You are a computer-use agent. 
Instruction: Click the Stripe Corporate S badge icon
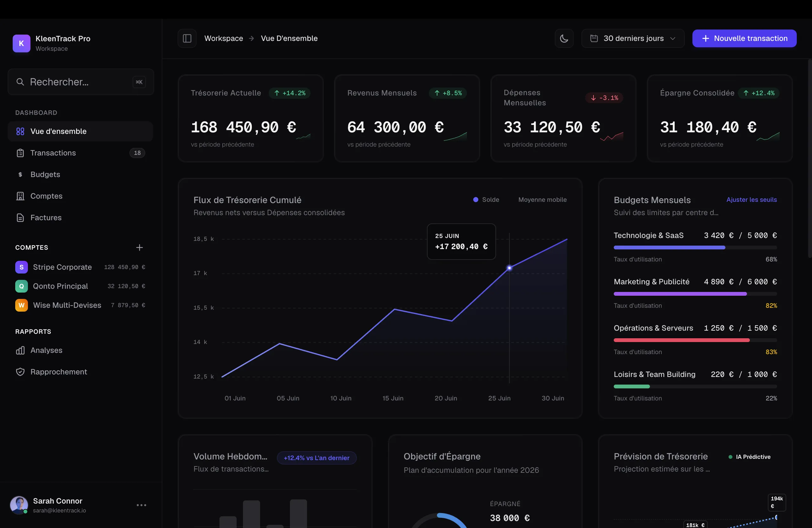pyautogui.click(x=22, y=267)
